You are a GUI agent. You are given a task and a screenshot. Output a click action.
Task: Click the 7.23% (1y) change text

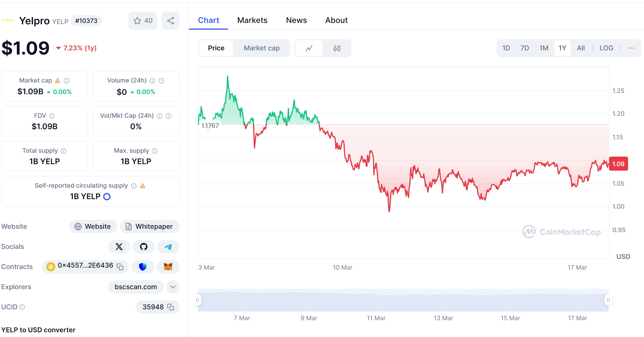click(x=80, y=48)
